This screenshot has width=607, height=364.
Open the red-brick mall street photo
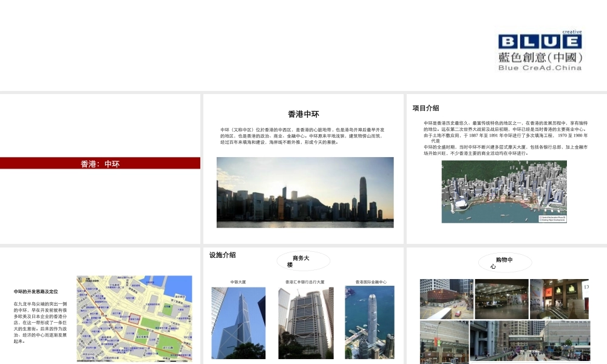[446, 299]
